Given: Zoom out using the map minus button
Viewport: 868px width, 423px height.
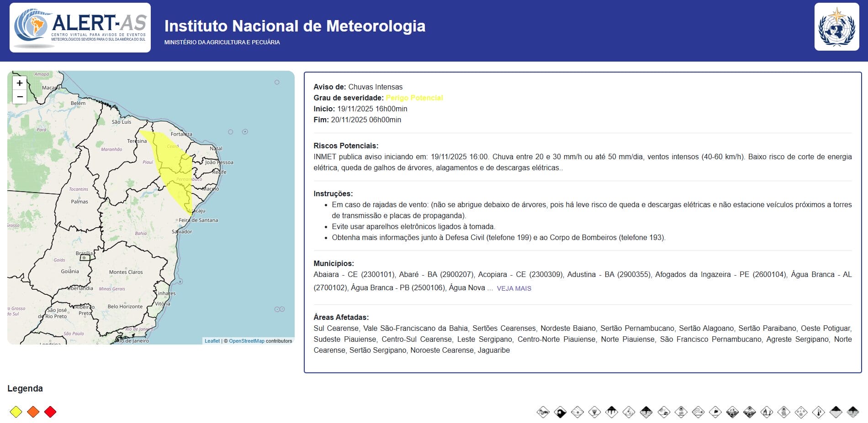Looking at the screenshot, I should [19, 97].
